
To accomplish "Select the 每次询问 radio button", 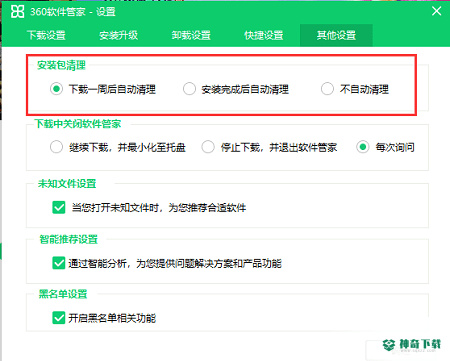I will point(363,147).
